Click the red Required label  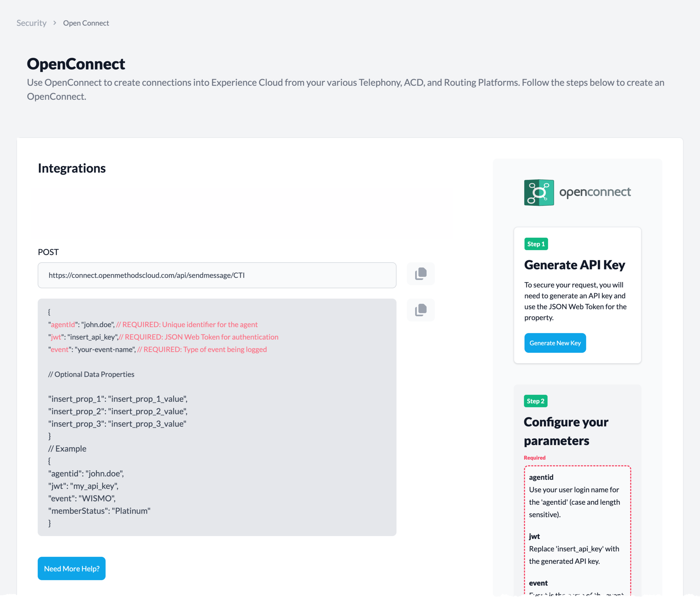click(x=534, y=458)
